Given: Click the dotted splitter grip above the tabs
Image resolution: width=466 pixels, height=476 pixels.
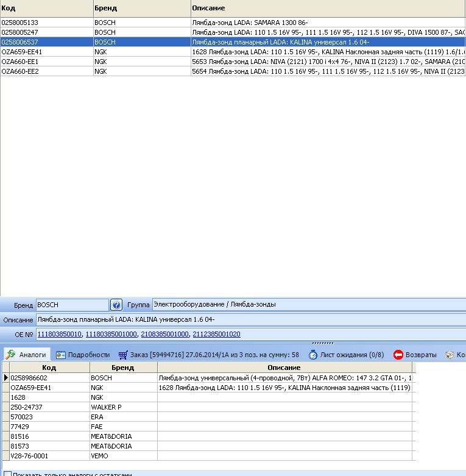Looking at the screenshot, I should [x=322, y=343].
